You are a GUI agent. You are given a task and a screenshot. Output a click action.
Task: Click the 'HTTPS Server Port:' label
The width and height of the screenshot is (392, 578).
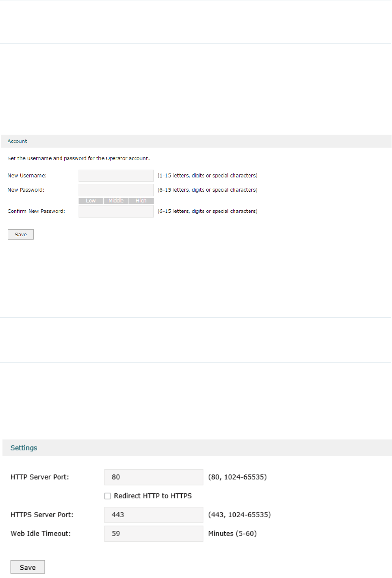tap(42, 515)
